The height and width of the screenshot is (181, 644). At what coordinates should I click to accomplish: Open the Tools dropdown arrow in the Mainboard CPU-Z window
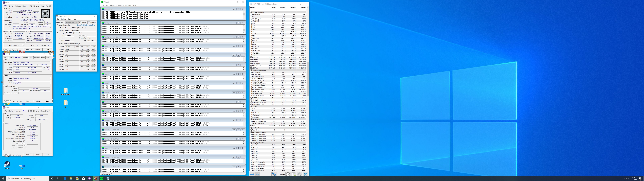click(x=32, y=101)
